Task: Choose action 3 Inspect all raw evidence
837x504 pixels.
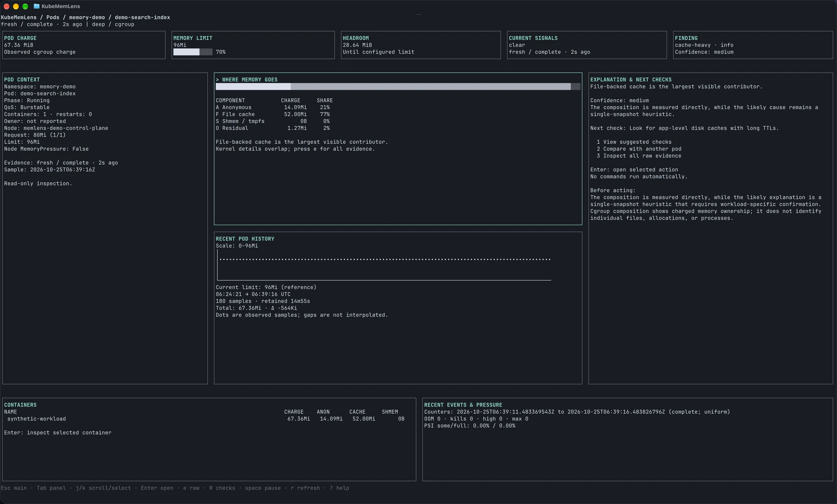Action: 639,156
